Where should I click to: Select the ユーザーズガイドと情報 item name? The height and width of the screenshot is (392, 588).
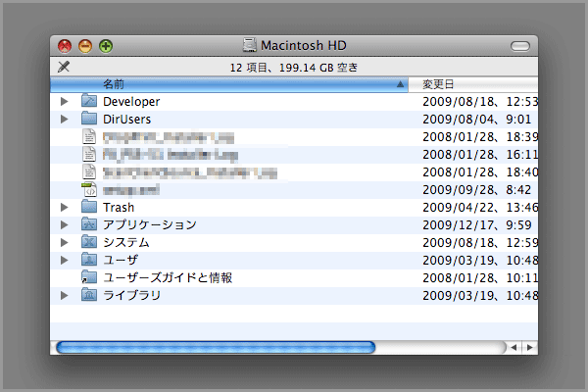click(x=168, y=277)
